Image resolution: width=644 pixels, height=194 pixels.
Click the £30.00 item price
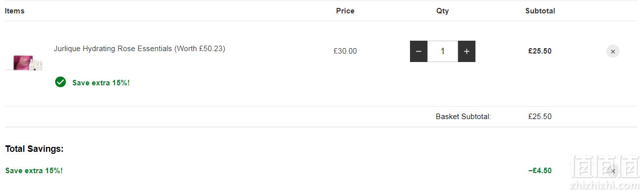tap(345, 51)
